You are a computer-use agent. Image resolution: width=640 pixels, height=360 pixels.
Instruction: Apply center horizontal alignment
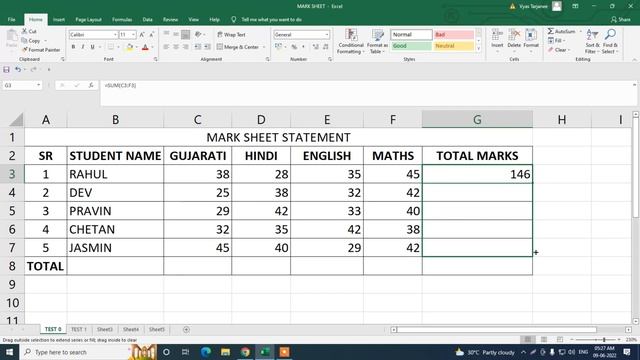(176, 47)
